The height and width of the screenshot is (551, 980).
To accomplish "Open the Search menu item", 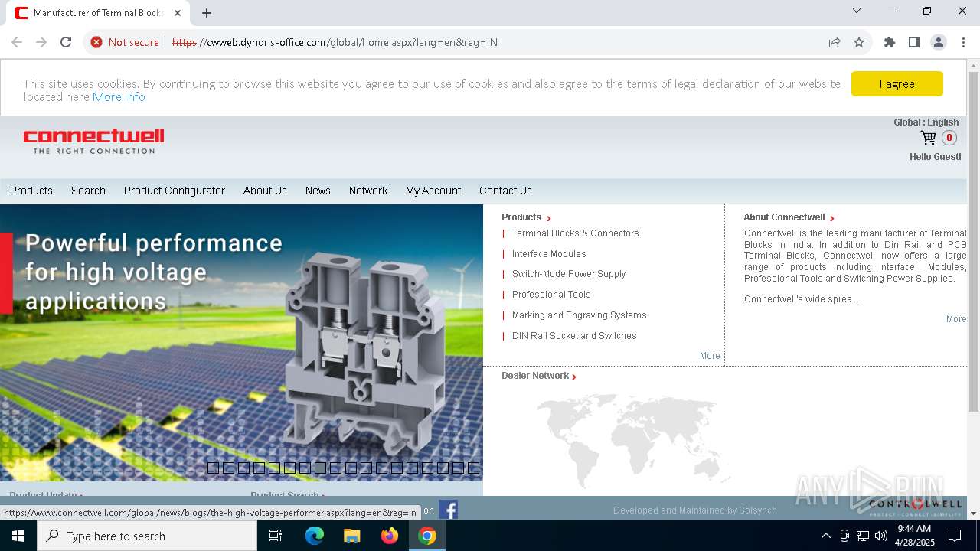I will (x=88, y=191).
